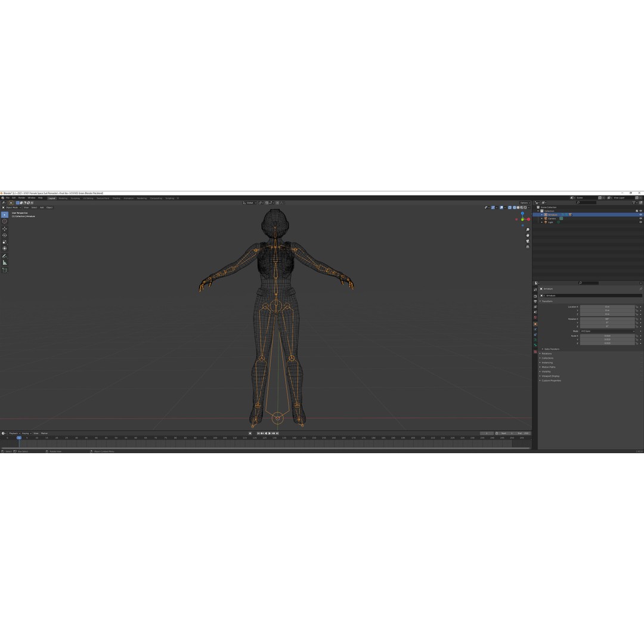The width and height of the screenshot is (644, 644).
Task: Open the World properties tab icon
Action: [x=535, y=317]
